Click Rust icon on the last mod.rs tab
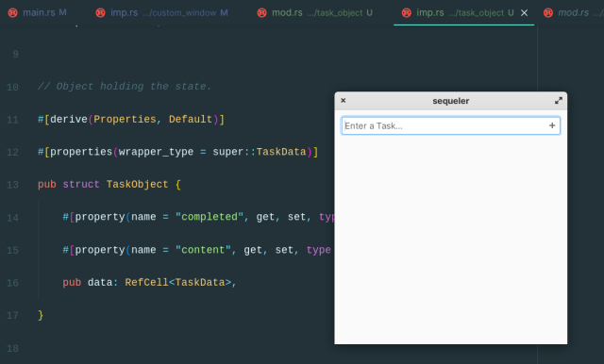The height and width of the screenshot is (364, 604). (x=547, y=12)
